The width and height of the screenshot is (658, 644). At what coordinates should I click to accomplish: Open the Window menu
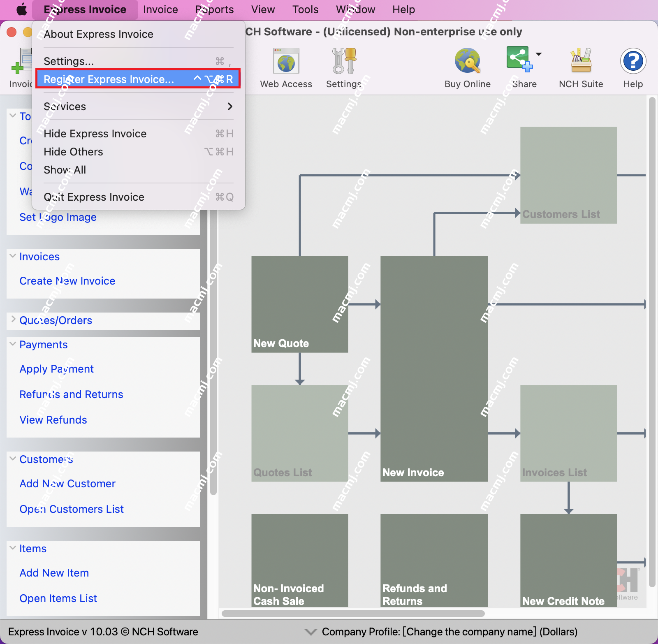coord(356,9)
